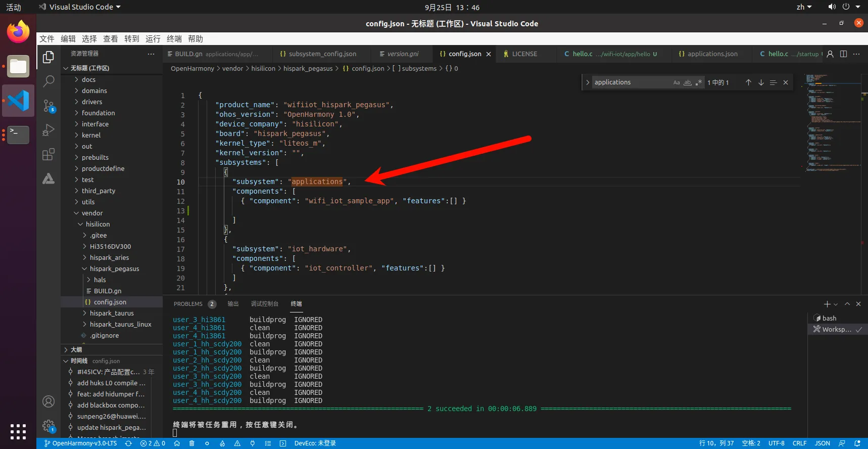
Task: Launch Firefox from the Ubuntu dock
Action: [18, 32]
